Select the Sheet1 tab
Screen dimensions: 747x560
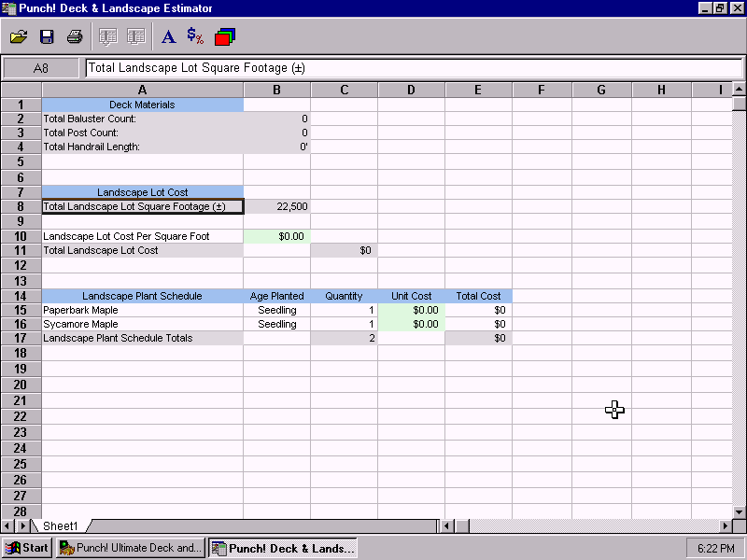[61, 525]
